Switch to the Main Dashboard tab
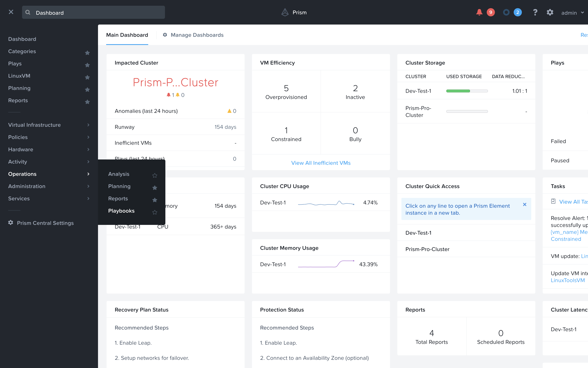 127,35
